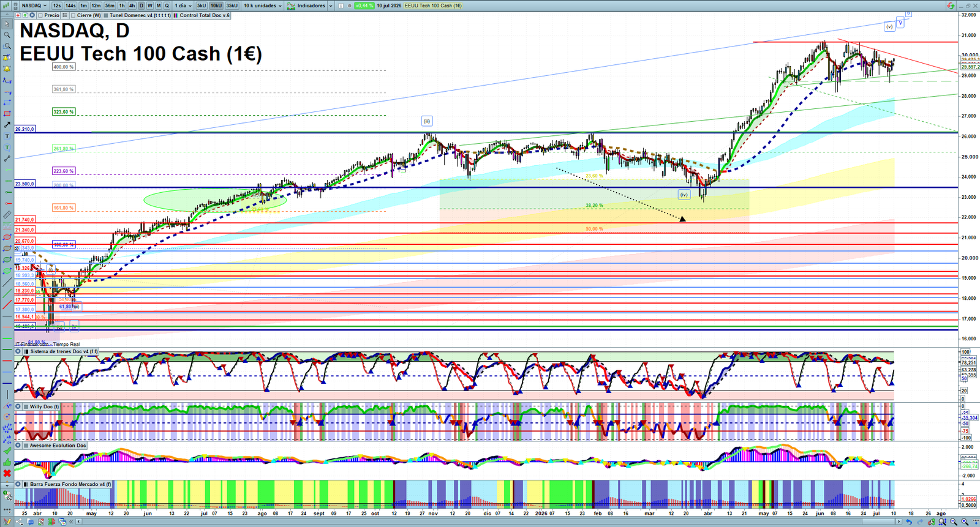
Task: Collapse the Willy Doc panel chevron
Action: click(18, 406)
